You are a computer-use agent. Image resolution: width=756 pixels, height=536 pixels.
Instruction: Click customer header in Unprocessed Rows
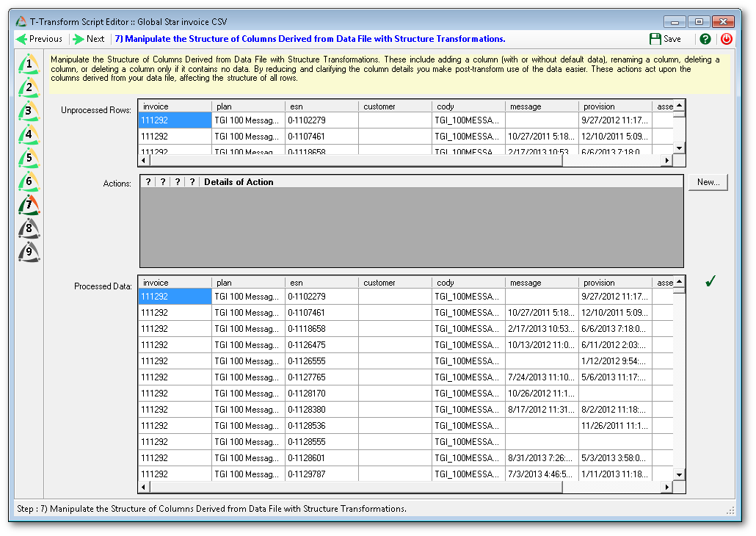(x=396, y=106)
